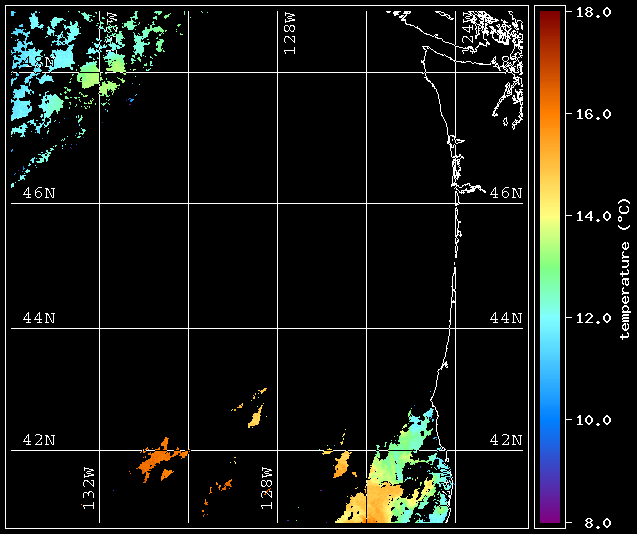Click the 42N label on the right
Viewport: 637px width, 534px height.
point(506,440)
